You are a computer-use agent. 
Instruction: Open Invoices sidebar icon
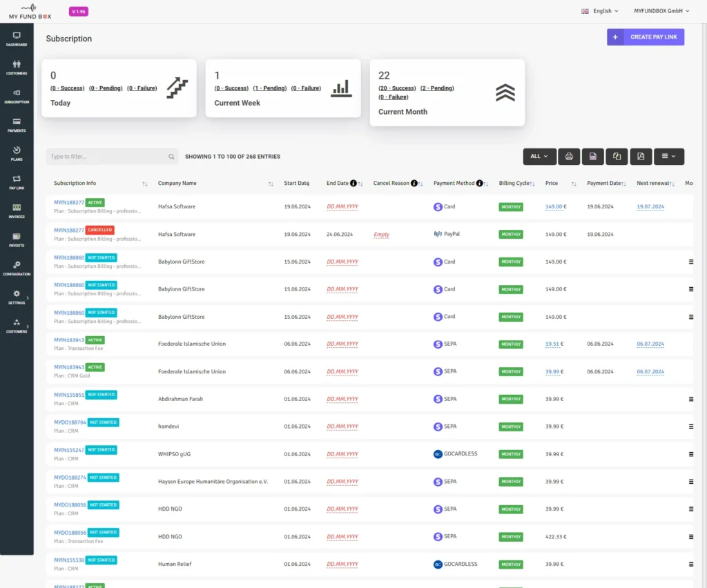click(17, 211)
